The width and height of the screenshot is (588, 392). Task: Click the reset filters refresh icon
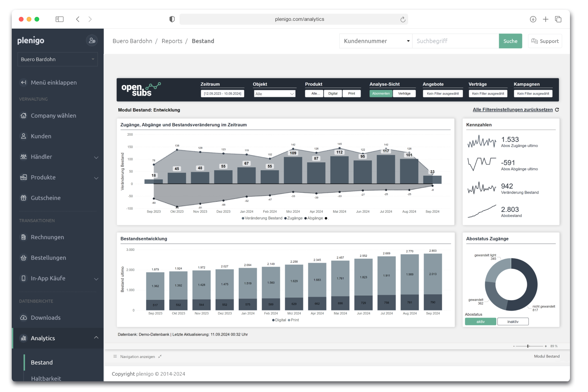[x=557, y=110]
